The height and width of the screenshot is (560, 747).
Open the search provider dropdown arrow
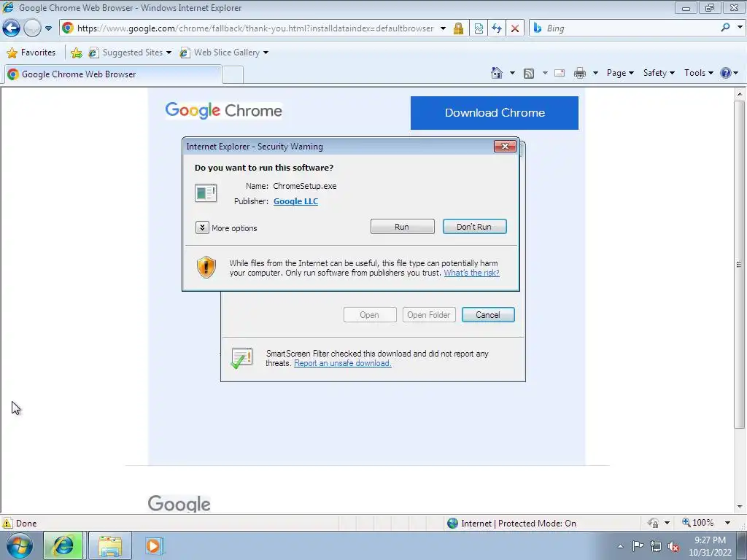[x=740, y=27]
